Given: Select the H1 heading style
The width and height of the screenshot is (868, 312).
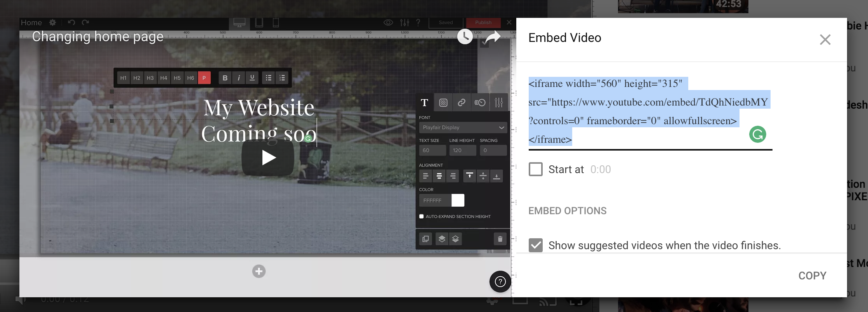Looking at the screenshot, I should [x=123, y=78].
